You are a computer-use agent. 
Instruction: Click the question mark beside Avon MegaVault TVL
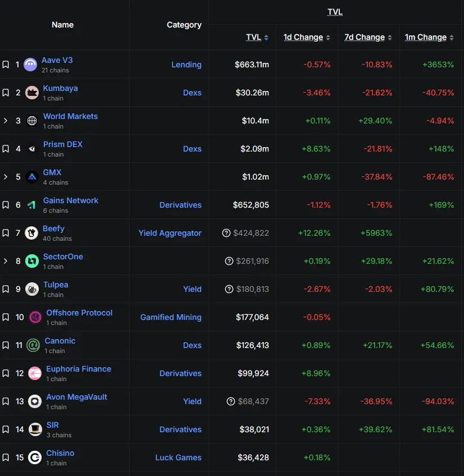[231, 401]
